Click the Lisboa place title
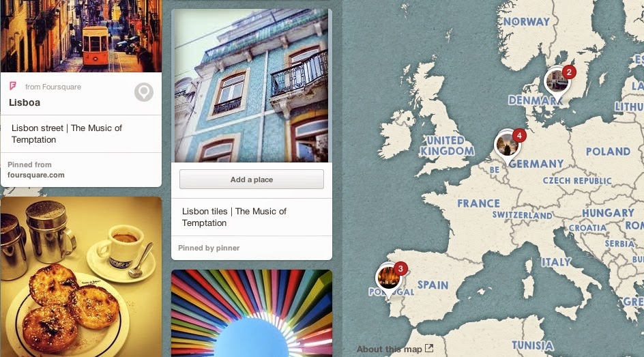 click(x=25, y=102)
